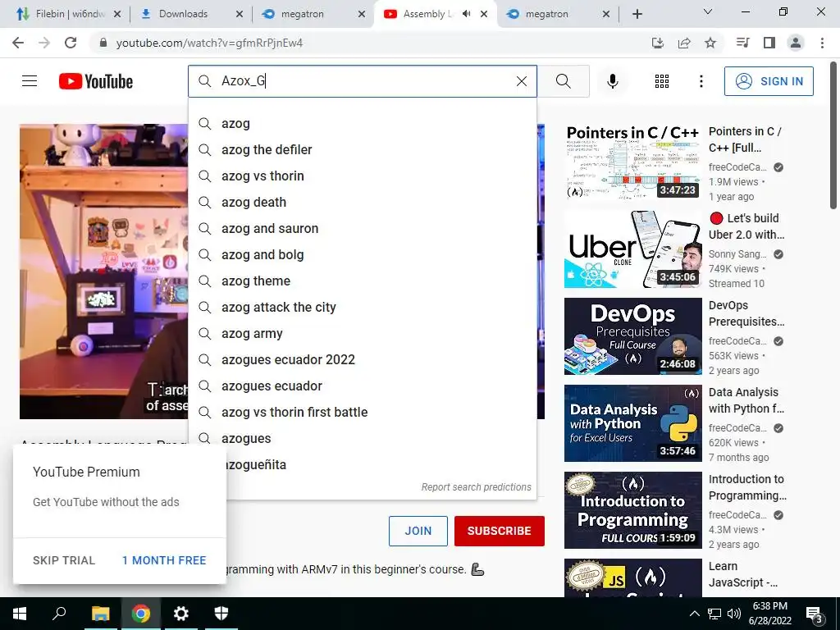Screen dimensions: 840x630
Task: Open the Uber clone video thumbnail
Action: click(632, 249)
